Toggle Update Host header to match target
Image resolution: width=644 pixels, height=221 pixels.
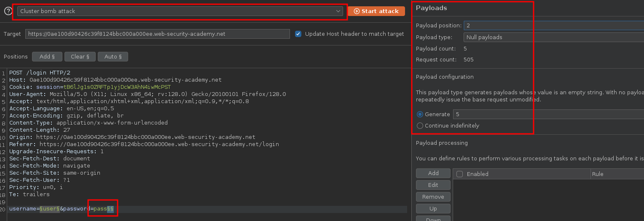click(298, 34)
